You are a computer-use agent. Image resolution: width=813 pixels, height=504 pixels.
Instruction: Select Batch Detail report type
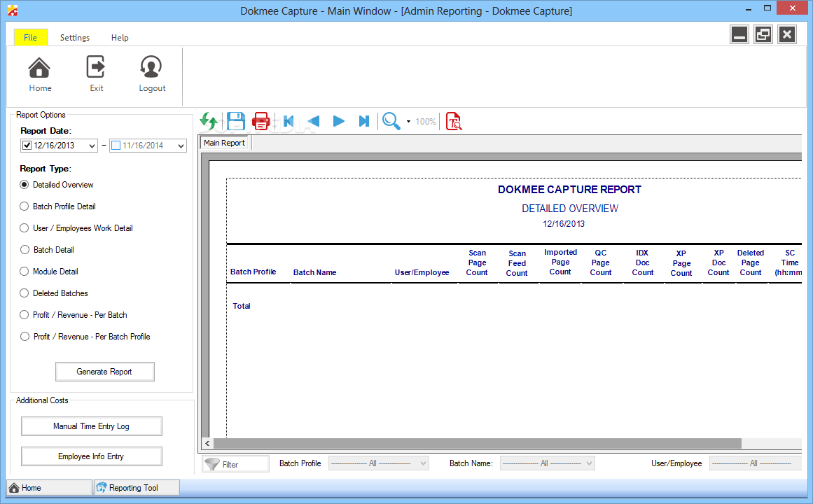tap(47, 250)
